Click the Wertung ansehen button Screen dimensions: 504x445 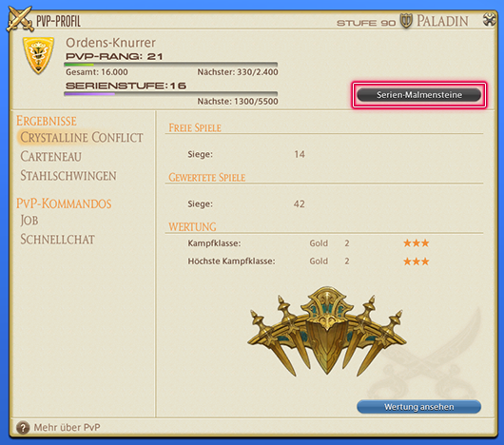[418, 407]
